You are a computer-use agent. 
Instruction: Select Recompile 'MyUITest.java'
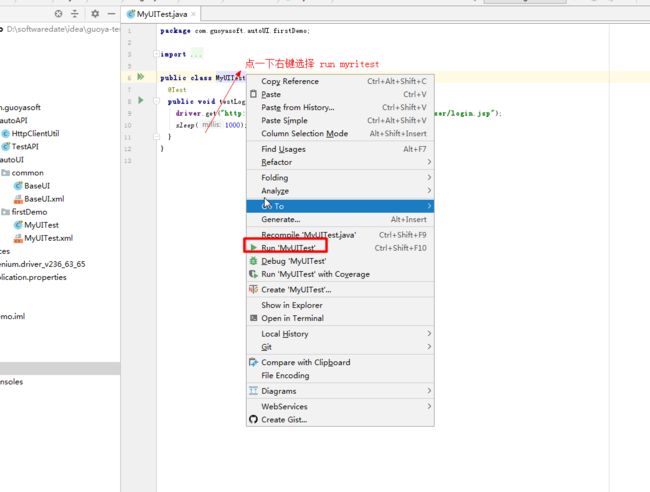pos(340,235)
